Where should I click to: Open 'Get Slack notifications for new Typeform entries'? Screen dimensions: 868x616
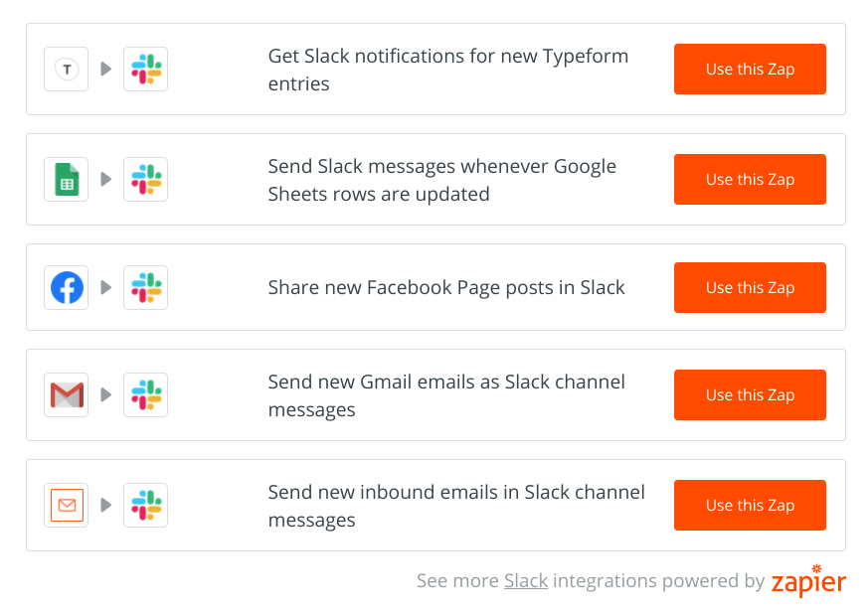tap(447, 70)
